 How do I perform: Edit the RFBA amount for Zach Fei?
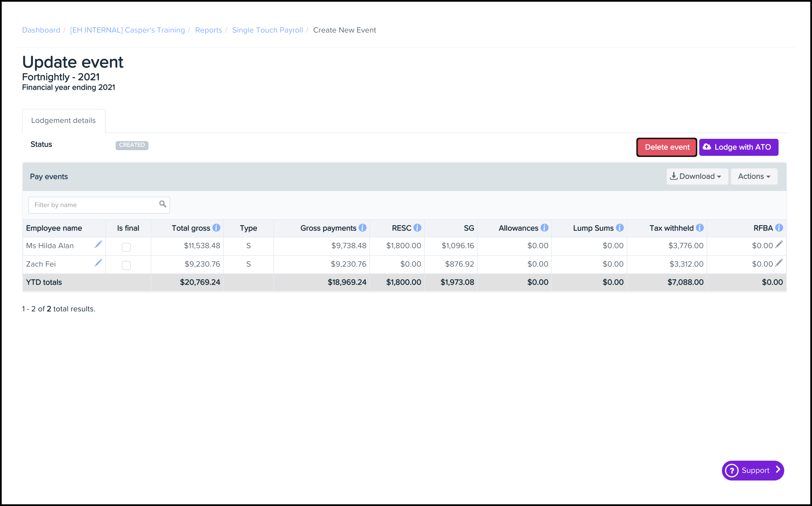pyautogui.click(x=779, y=263)
